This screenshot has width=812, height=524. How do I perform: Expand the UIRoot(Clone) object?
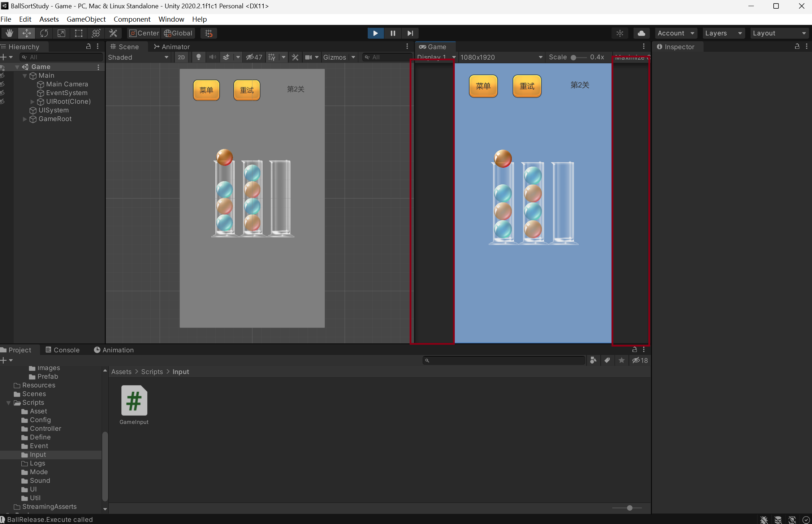pos(32,102)
